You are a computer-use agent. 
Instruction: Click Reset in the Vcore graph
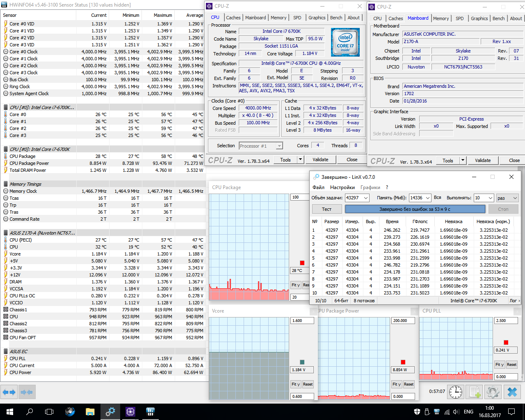(308, 384)
